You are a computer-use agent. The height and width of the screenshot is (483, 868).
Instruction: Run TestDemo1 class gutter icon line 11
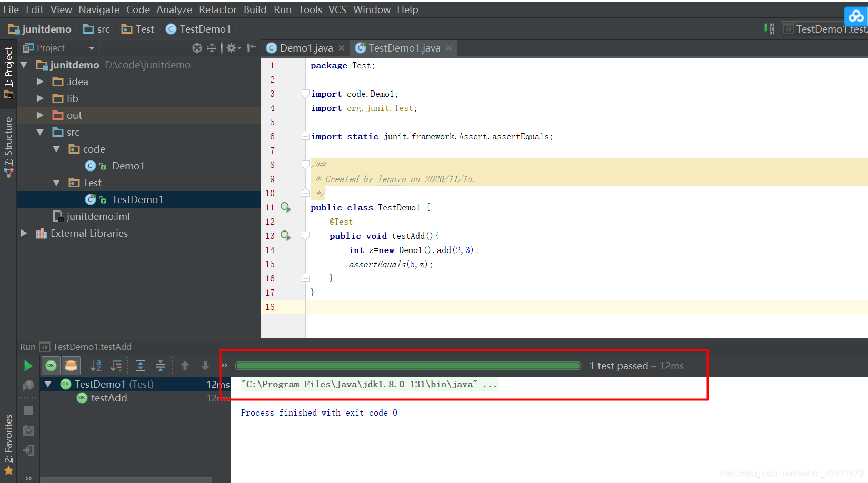coord(285,207)
